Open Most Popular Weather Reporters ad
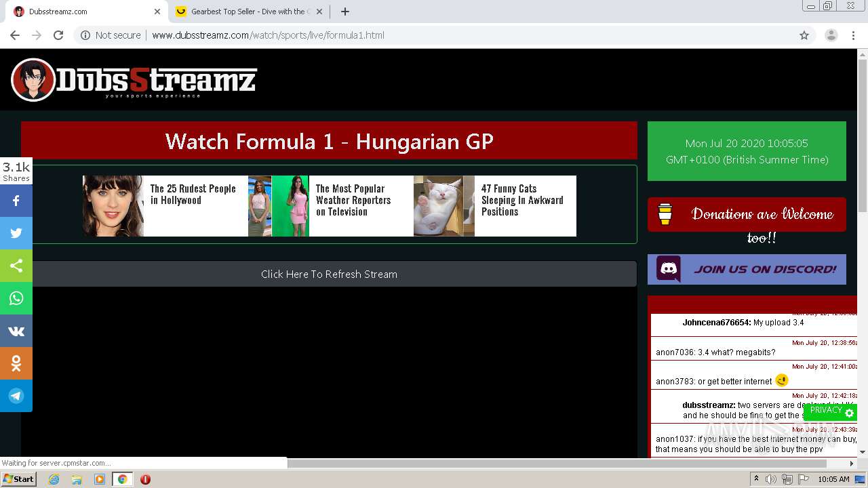Screen dimensions: 868x488 [353, 200]
